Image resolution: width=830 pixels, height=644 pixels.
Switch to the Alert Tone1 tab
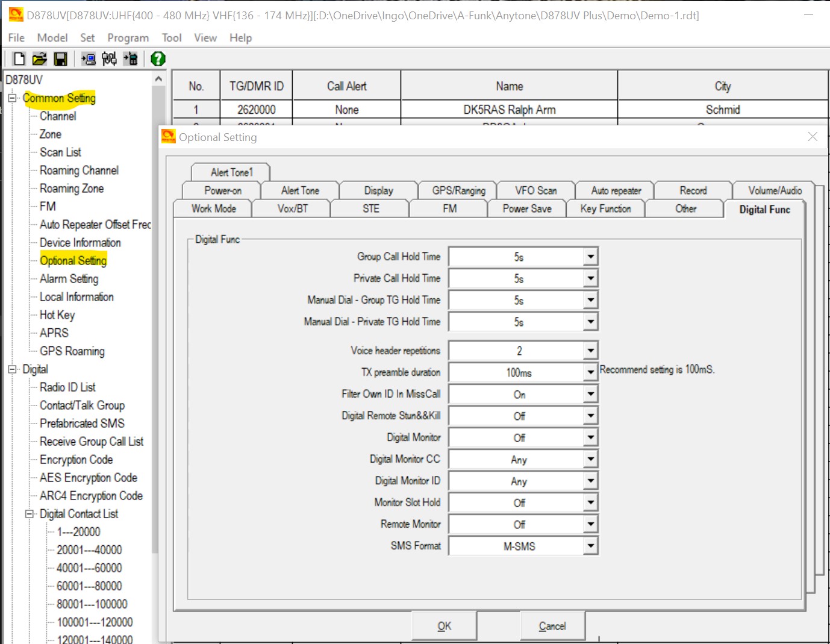231,172
